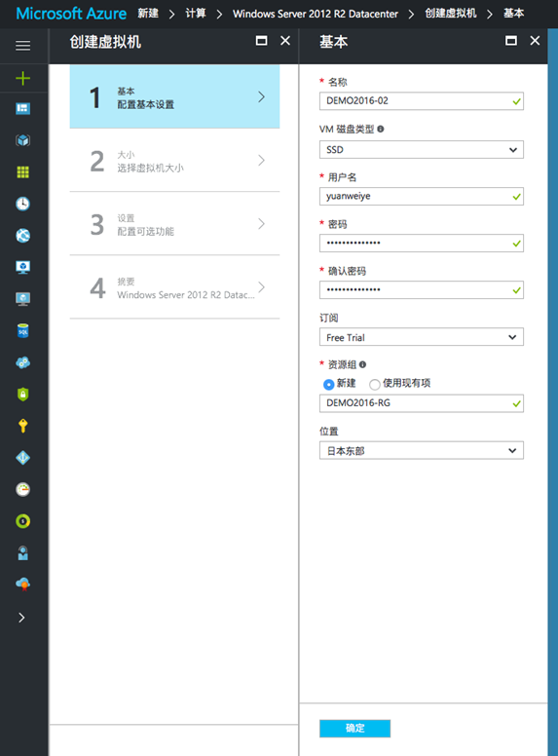
Task: Click 计算 in the breadcrumb
Action: (x=196, y=13)
